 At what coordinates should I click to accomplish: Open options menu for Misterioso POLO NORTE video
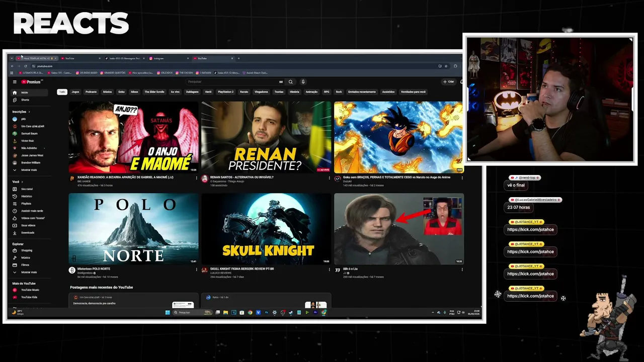point(197,269)
